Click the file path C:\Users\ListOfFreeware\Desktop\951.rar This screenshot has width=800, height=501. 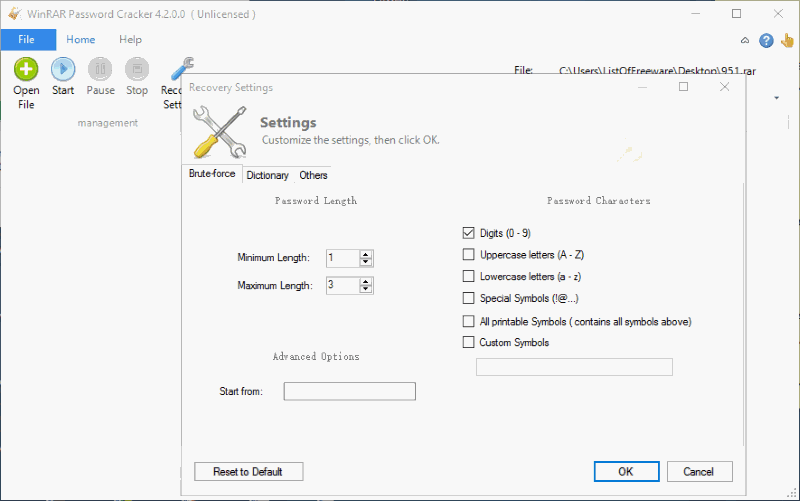(658, 71)
